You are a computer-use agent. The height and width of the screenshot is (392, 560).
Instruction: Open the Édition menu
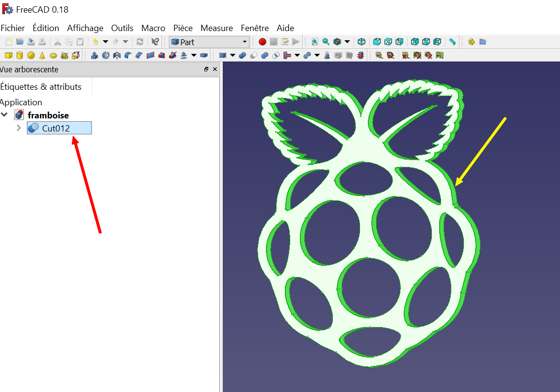46,28
